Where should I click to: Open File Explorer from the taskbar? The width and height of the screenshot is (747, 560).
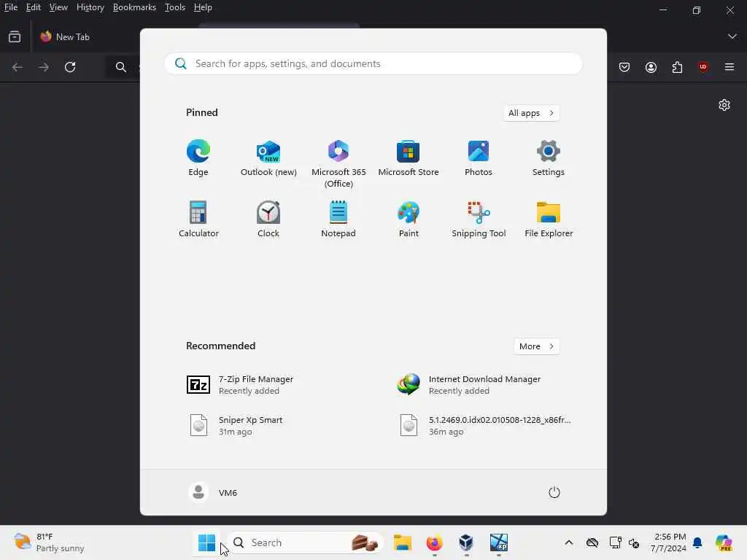(402, 542)
